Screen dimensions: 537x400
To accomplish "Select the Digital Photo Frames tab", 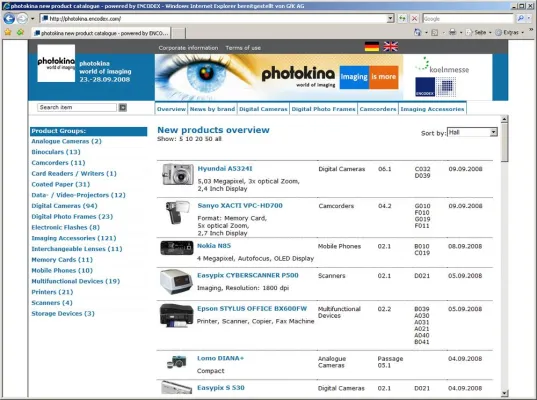I will pyautogui.click(x=323, y=109).
